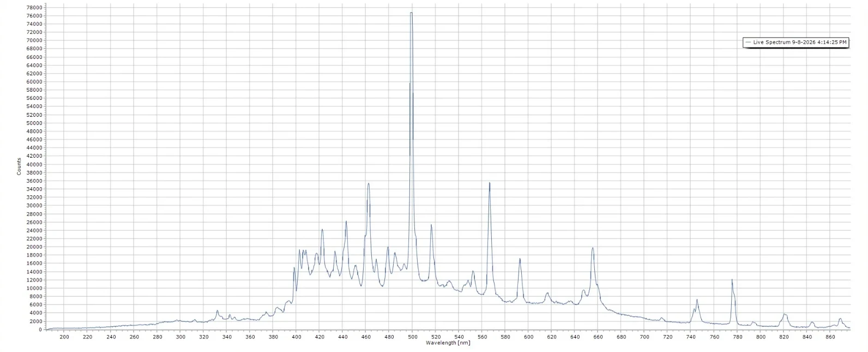Click the 50000 label on the Counts axis
868x352 pixels.
pyautogui.click(x=34, y=123)
